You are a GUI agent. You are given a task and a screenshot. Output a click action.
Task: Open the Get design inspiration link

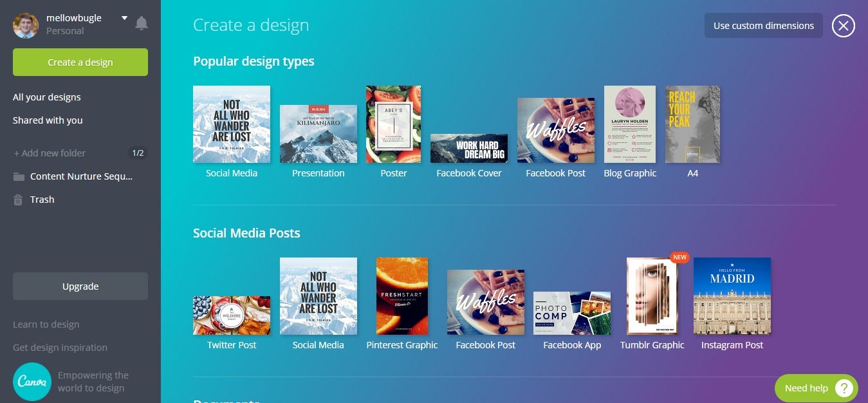point(60,348)
